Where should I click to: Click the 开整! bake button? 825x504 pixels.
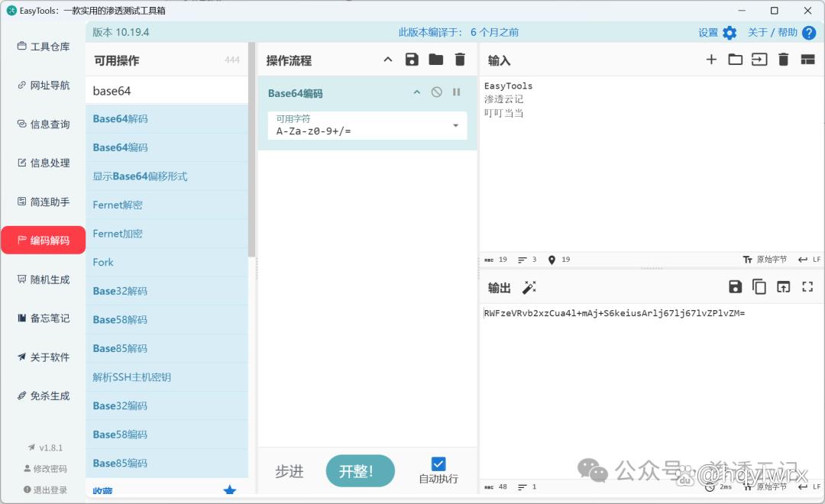click(360, 471)
